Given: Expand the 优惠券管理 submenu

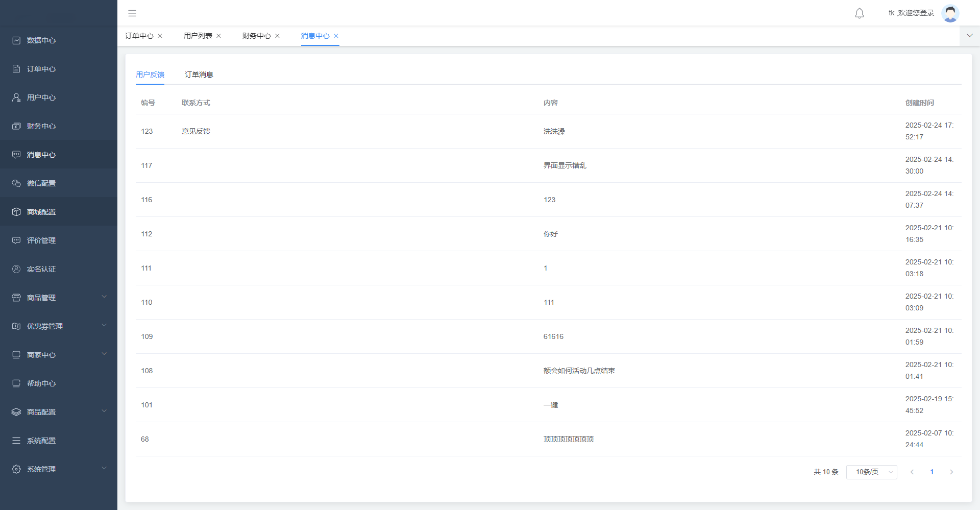Looking at the screenshot, I should click(104, 326).
